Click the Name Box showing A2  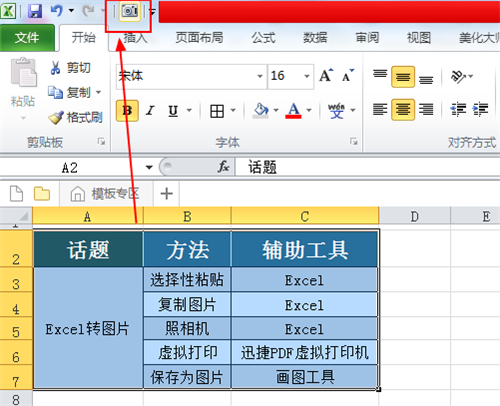[x=70, y=167]
